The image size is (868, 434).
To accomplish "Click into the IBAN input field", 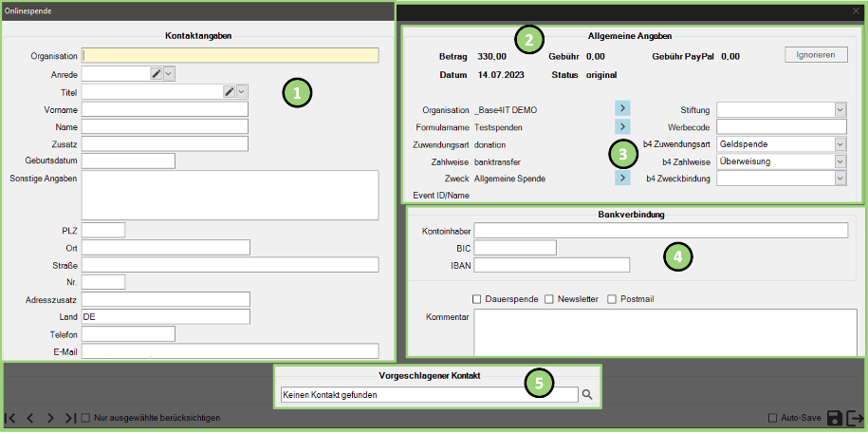I will [551, 265].
